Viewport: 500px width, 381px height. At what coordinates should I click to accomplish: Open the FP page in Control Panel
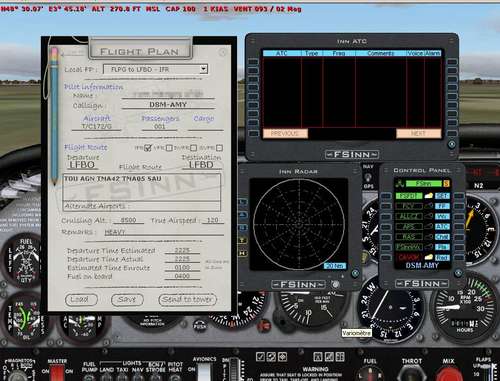coord(442,206)
